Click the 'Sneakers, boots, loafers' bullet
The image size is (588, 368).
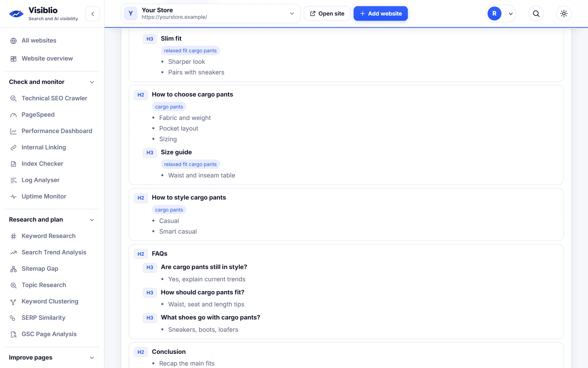click(x=203, y=330)
